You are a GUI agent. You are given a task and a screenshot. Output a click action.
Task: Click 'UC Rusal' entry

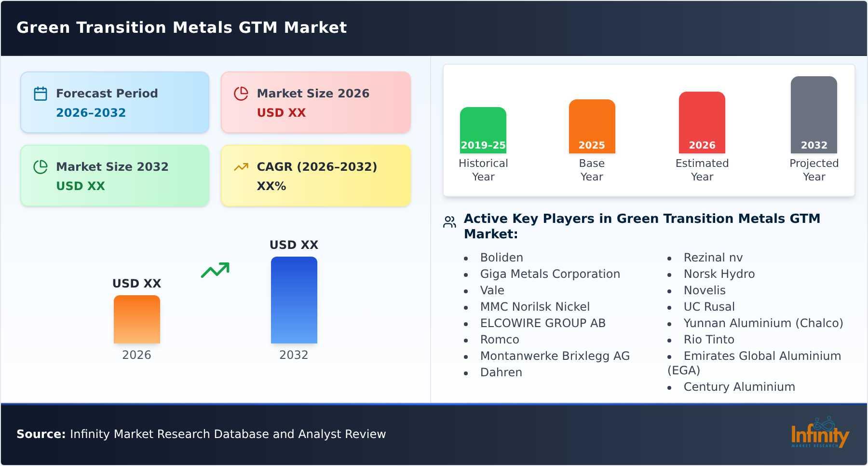point(709,307)
